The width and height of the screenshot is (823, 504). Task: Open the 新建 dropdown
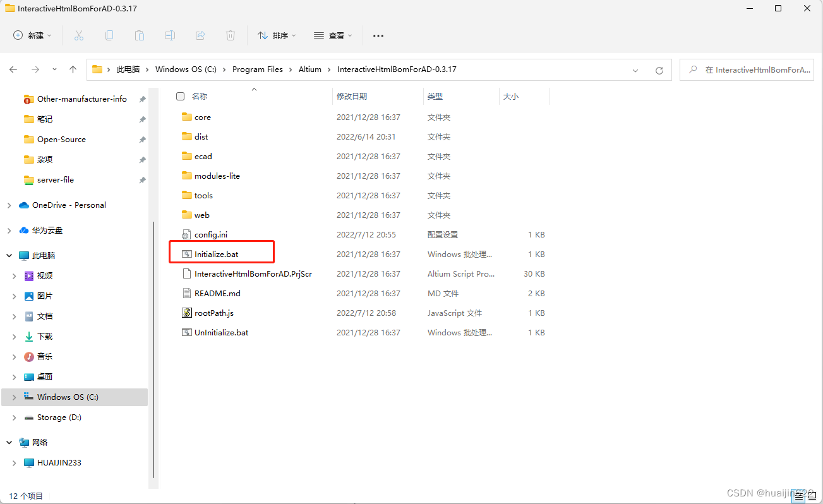[32, 36]
